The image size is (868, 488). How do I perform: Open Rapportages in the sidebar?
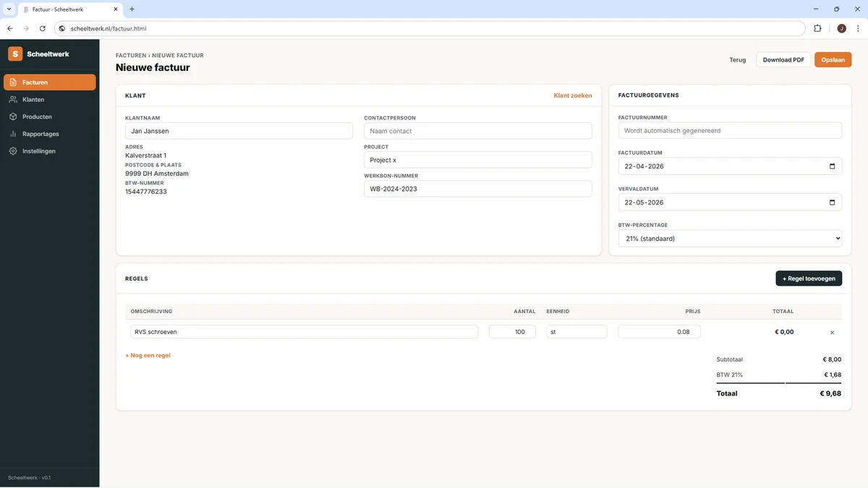coord(50,134)
